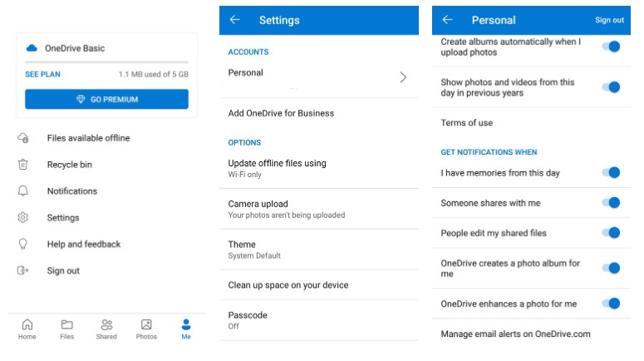Click the diamond icon on Go Premium
This screenshot has height=361, width=644.
[x=81, y=99]
